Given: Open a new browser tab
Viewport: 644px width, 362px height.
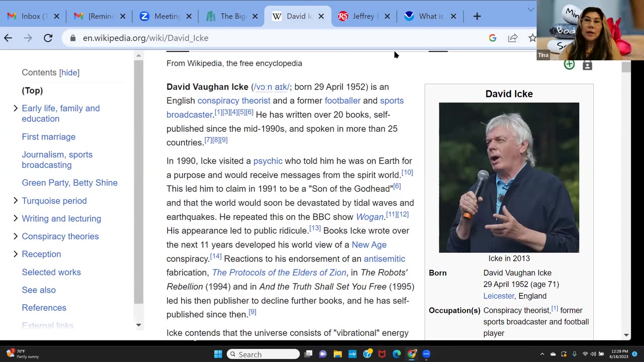Looking at the screenshot, I should point(477,16).
